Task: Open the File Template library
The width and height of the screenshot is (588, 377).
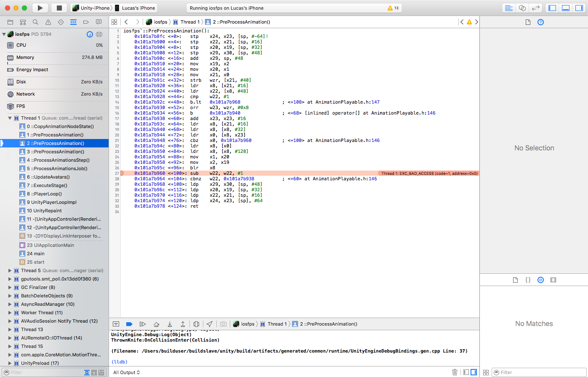Action: 515,280
